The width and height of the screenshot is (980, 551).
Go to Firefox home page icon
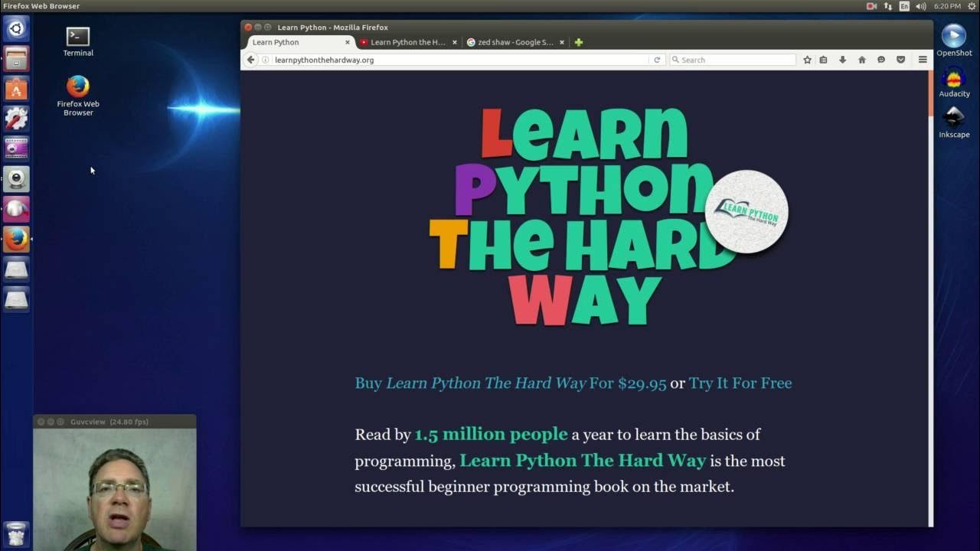point(862,60)
